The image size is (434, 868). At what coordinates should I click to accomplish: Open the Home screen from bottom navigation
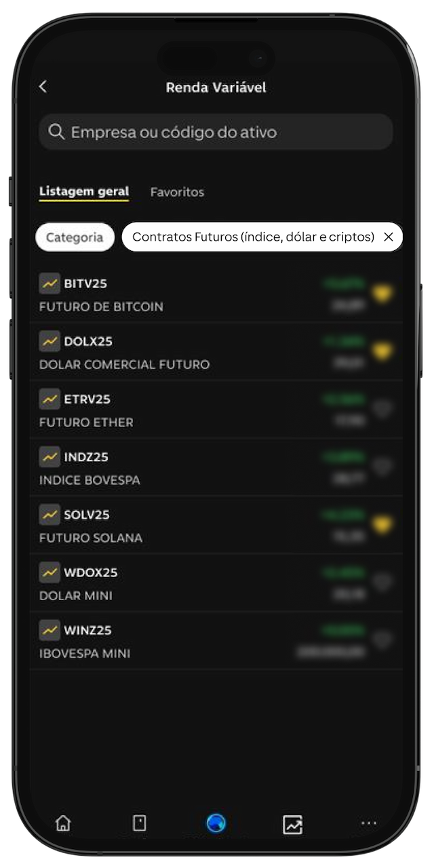pos(62,823)
